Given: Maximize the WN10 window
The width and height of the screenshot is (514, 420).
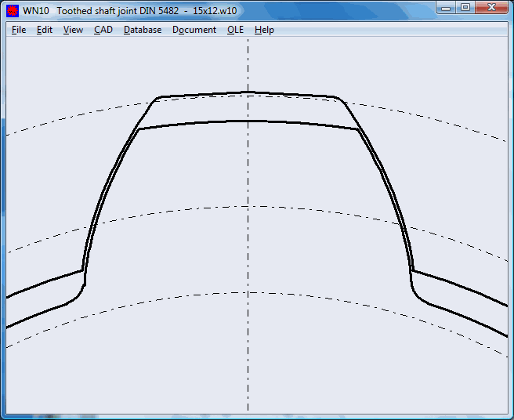Looking at the screenshot, I should tap(465, 8).
